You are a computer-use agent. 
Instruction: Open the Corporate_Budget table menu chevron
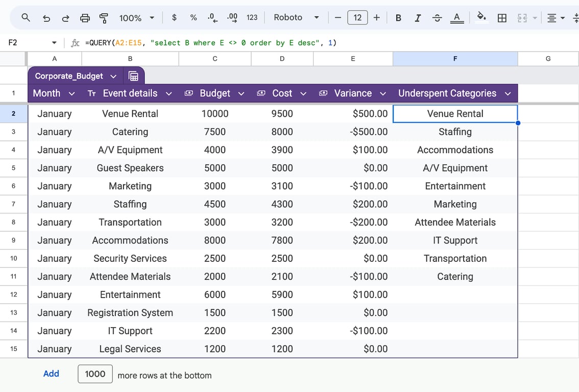point(113,77)
